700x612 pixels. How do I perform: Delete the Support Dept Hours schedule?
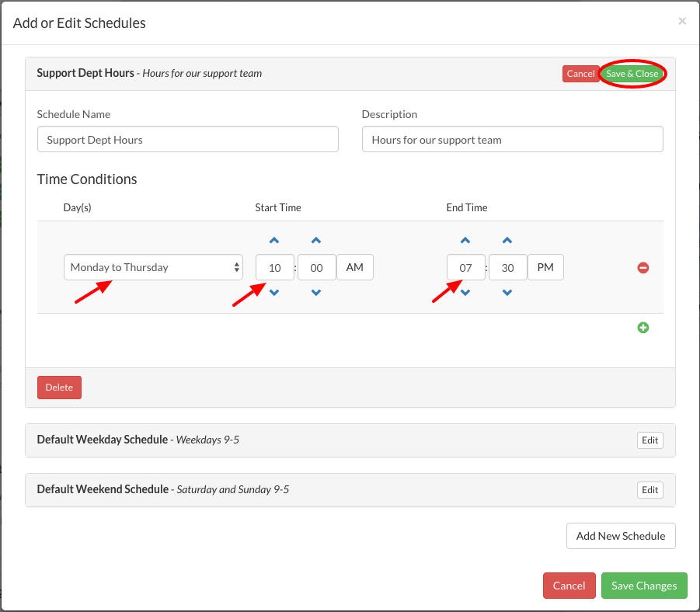59,388
